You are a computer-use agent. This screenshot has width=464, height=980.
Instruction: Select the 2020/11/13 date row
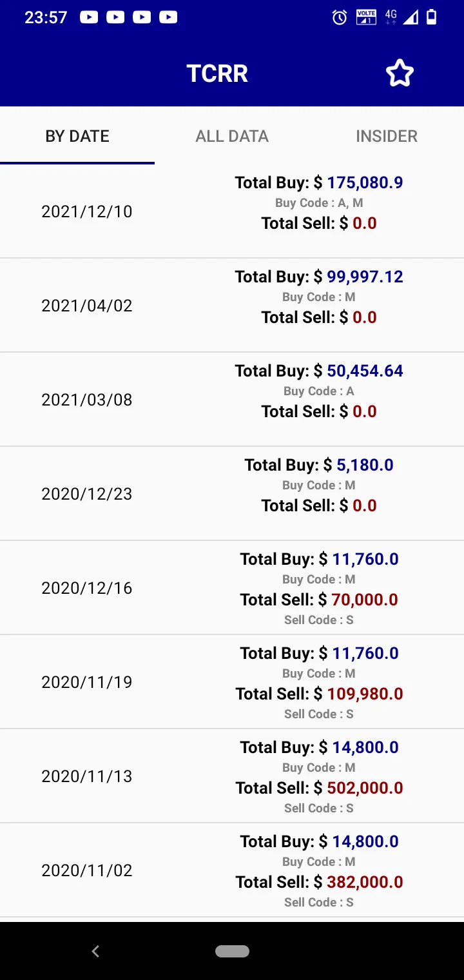[x=232, y=776]
